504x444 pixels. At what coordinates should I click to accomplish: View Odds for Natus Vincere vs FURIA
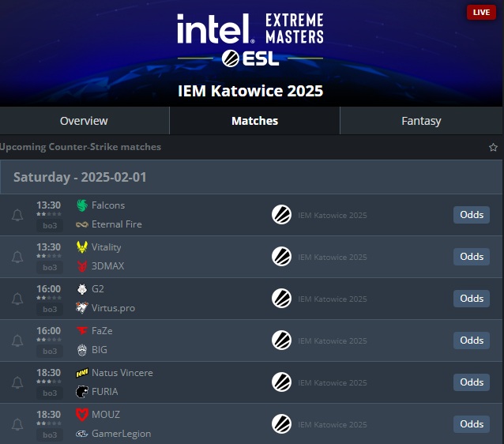(x=472, y=382)
